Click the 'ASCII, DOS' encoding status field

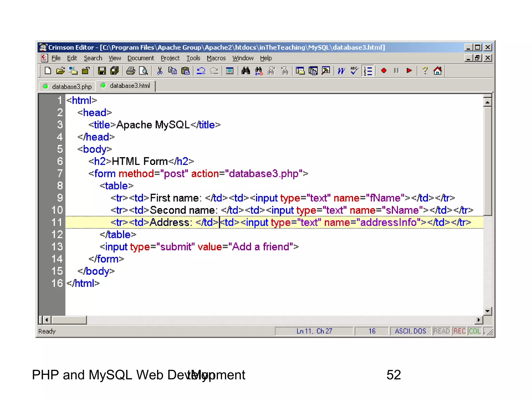tap(410, 331)
